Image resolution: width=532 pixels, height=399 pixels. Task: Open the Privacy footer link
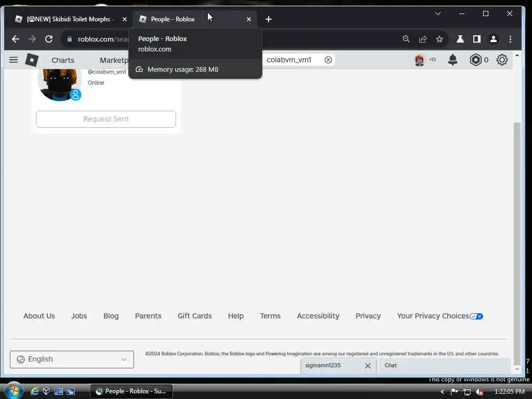tap(368, 316)
